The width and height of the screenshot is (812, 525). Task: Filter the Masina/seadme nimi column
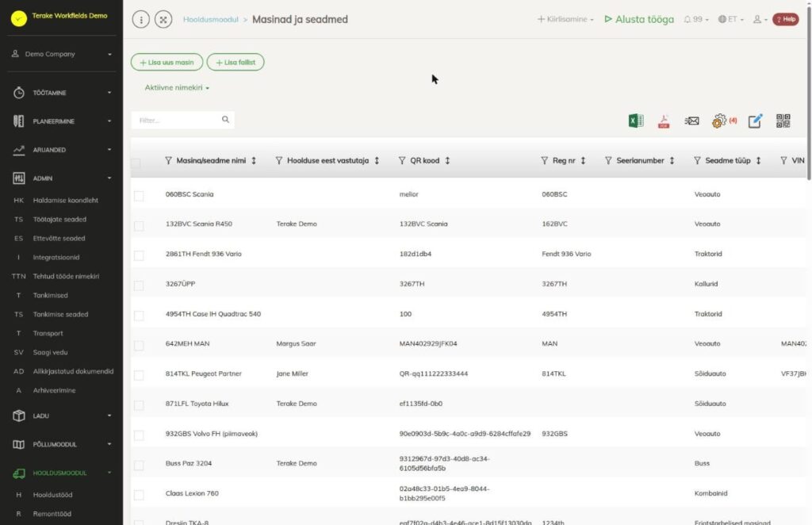pos(168,160)
